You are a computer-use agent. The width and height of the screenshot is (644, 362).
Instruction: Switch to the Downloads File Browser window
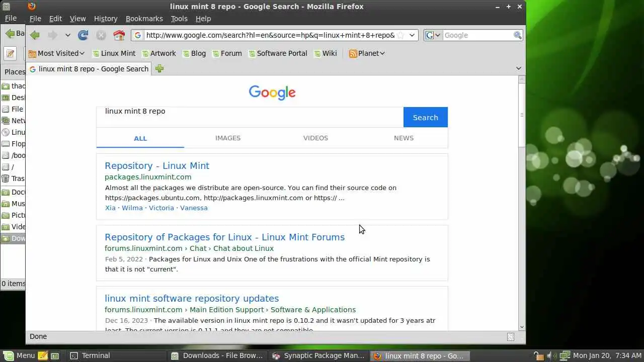pyautogui.click(x=218, y=355)
